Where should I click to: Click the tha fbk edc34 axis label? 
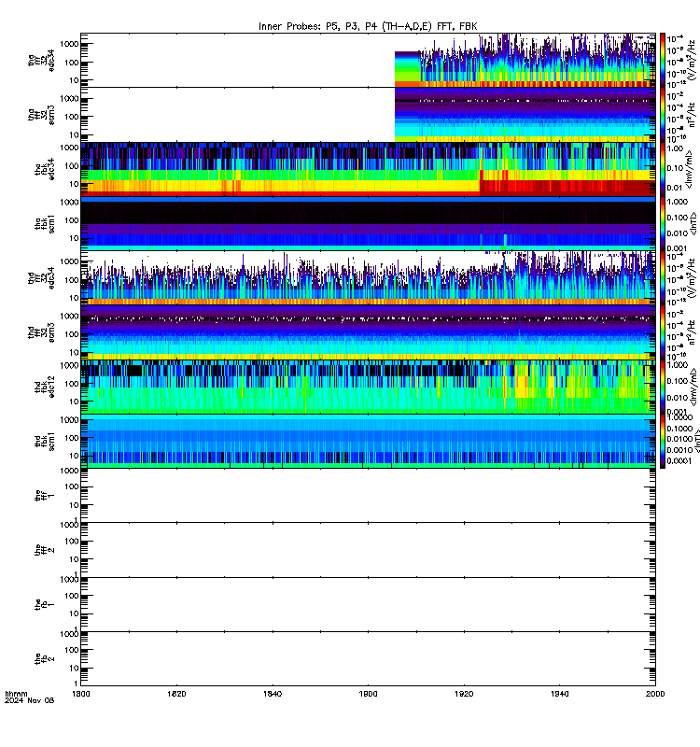coord(45,170)
